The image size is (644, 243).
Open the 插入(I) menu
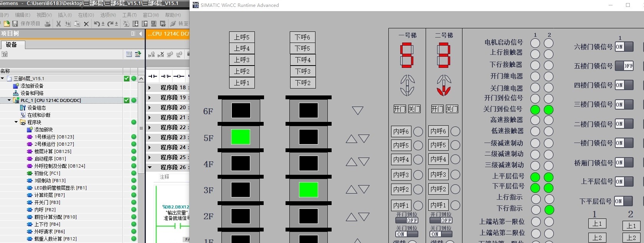point(65,15)
